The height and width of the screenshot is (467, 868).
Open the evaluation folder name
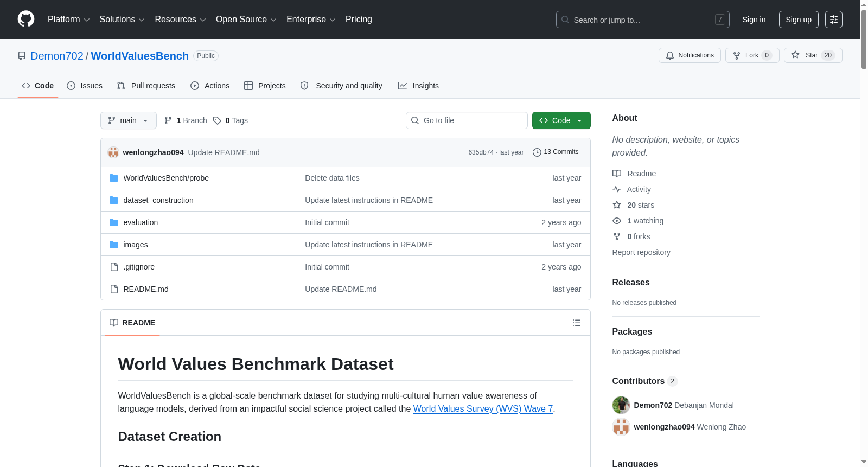141,222
